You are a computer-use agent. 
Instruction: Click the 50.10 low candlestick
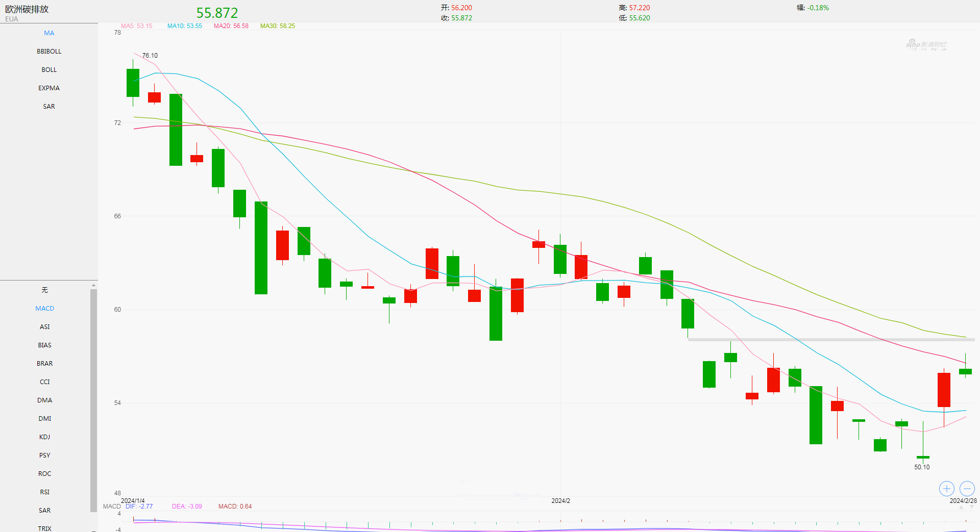coord(923,457)
